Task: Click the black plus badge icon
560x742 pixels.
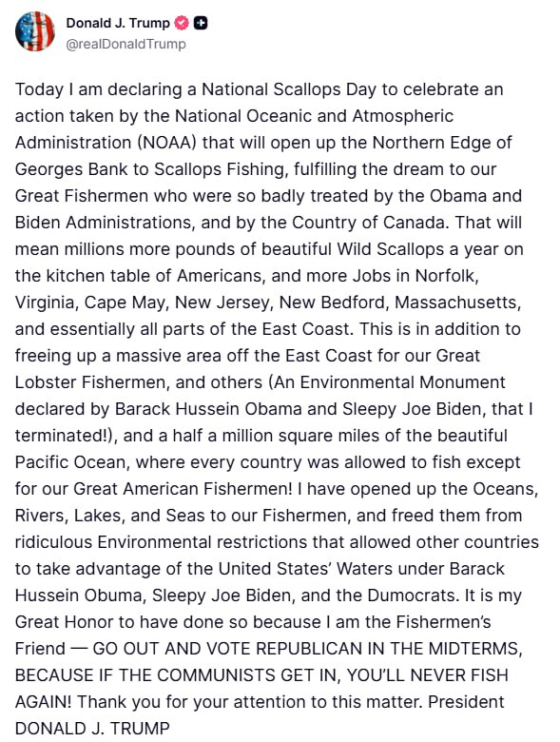Action: pos(201,23)
